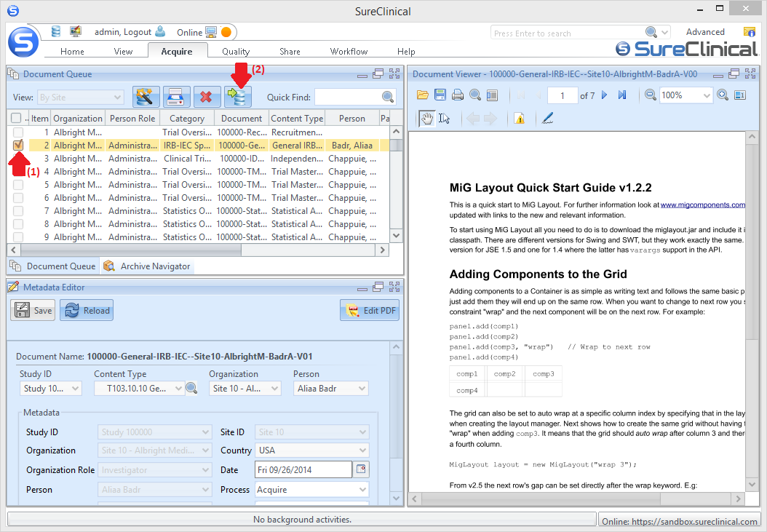Viewport: 767px width, 532px height.
Task: Check the box for item 1 row
Action: click(18, 132)
